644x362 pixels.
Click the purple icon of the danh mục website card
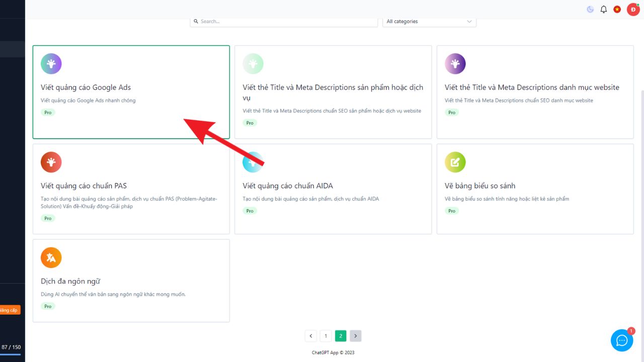click(455, 64)
